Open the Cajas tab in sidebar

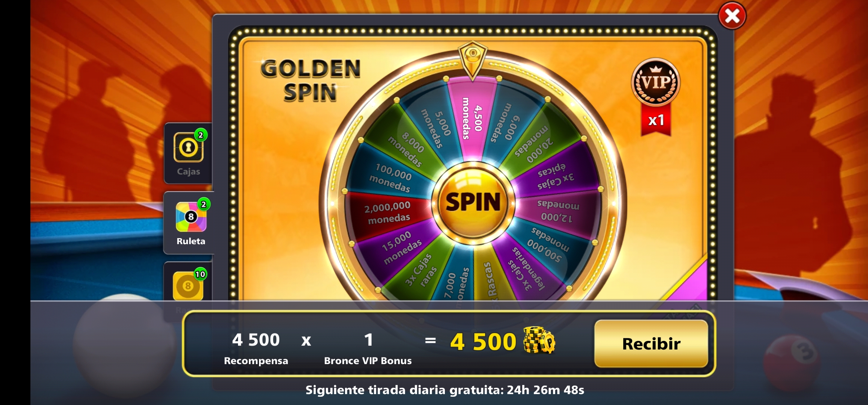(x=188, y=153)
